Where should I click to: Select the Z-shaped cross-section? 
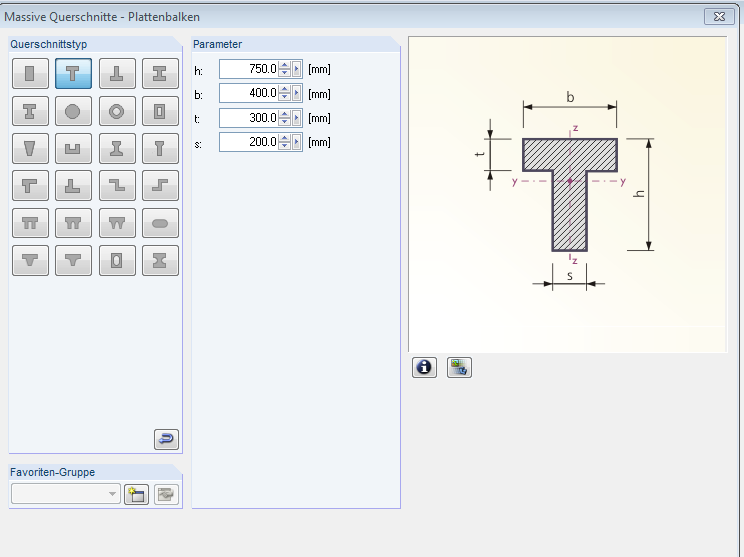(117, 186)
